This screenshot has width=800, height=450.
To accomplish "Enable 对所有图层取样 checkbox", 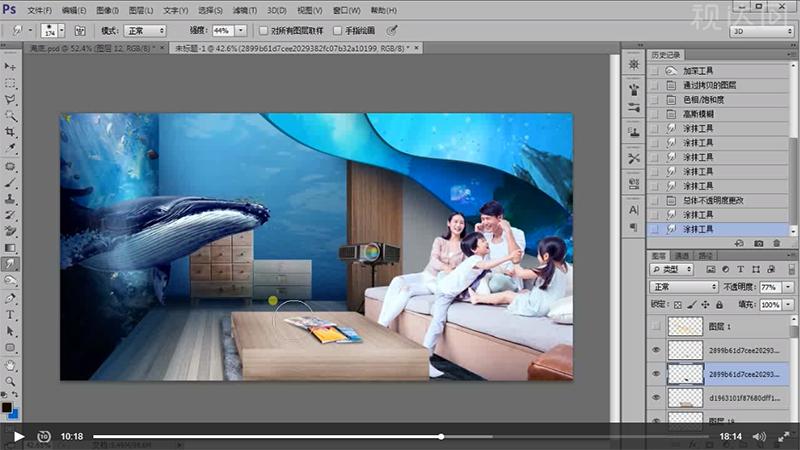I will [x=263, y=31].
